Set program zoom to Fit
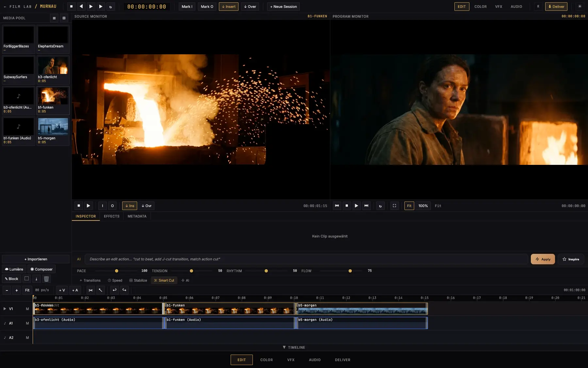 pyautogui.click(x=409, y=206)
